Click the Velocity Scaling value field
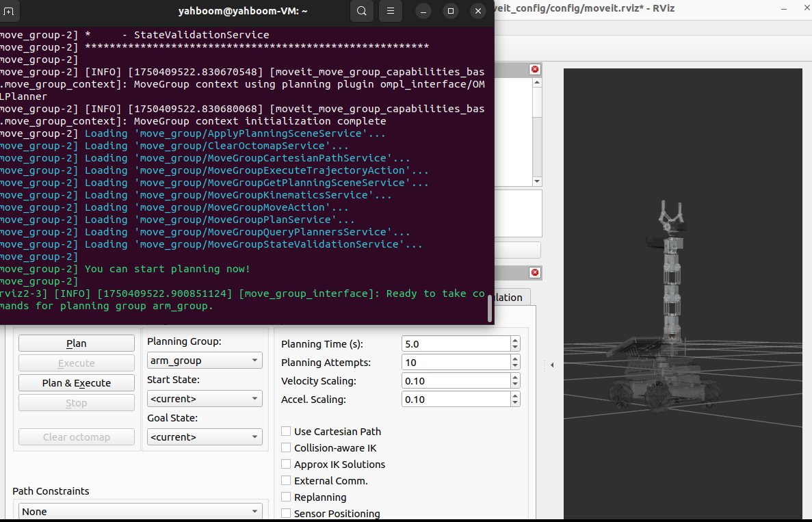The height and width of the screenshot is (522, 812). (456, 380)
